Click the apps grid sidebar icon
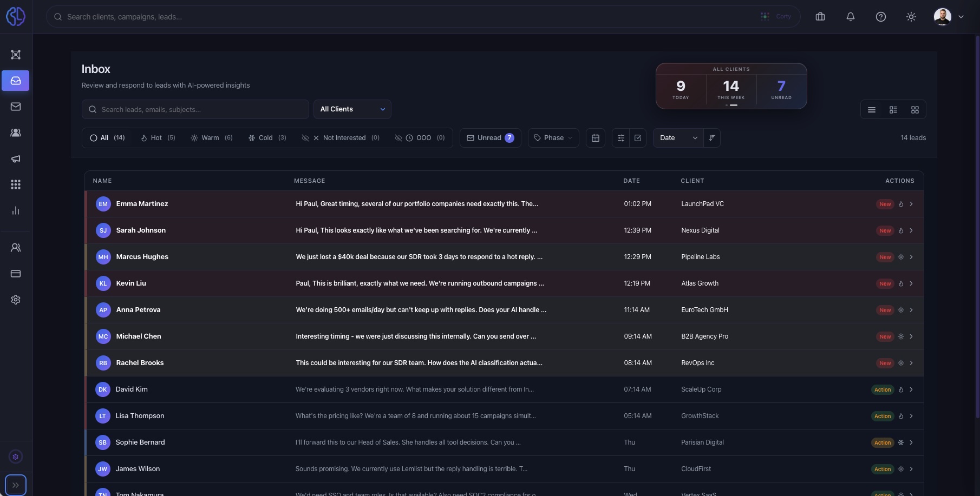The height and width of the screenshot is (496, 980). coord(16,184)
